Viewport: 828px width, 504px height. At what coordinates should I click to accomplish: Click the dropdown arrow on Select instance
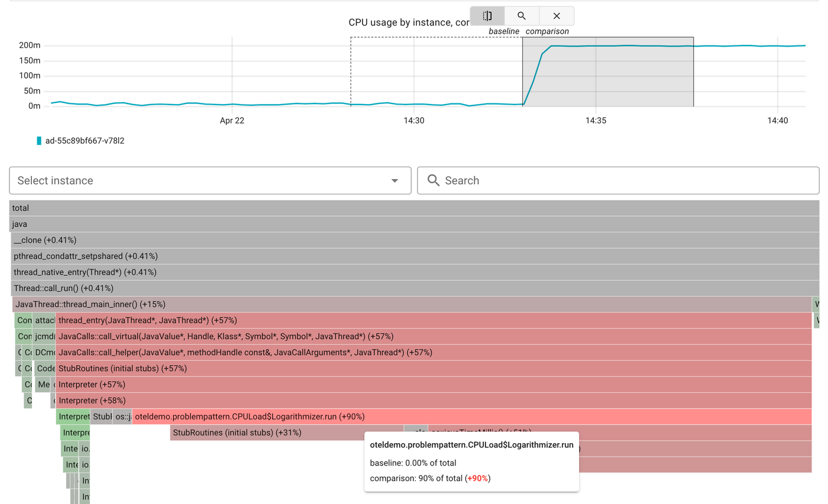click(394, 180)
